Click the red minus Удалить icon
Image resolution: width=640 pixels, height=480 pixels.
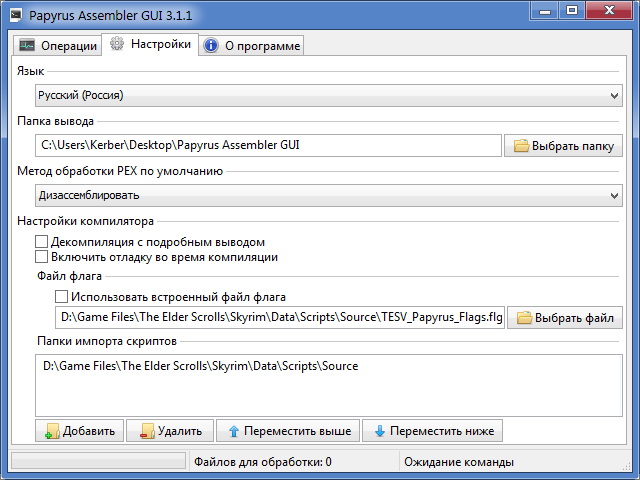click(x=146, y=431)
